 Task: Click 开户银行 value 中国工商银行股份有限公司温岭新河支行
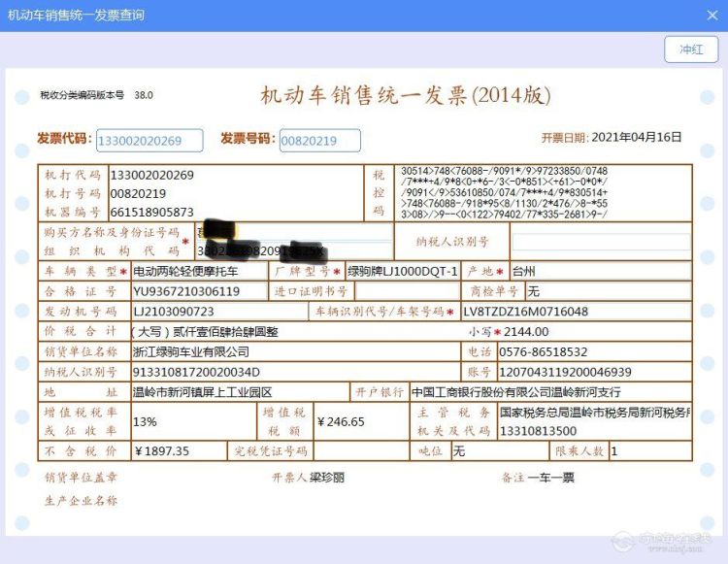[515, 393]
